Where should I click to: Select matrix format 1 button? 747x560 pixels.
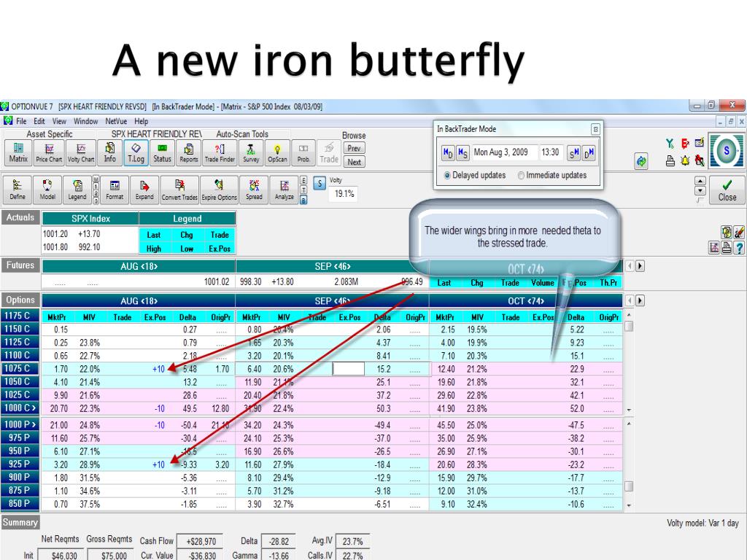point(96,187)
